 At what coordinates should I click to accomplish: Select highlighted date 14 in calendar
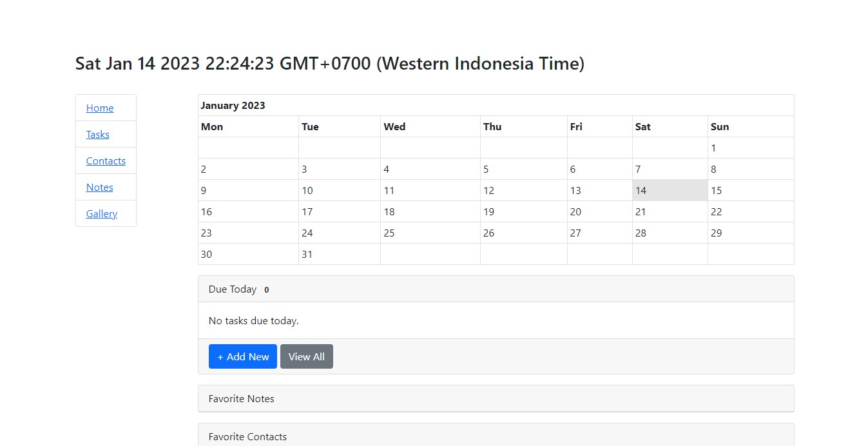670,191
